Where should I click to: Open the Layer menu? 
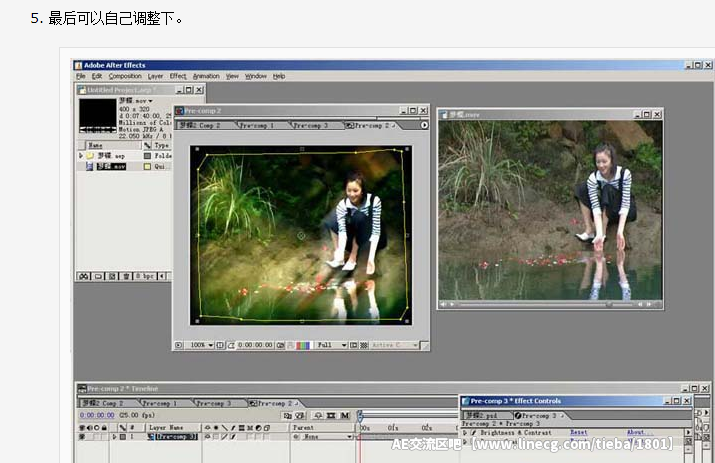click(x=155, y=76)
